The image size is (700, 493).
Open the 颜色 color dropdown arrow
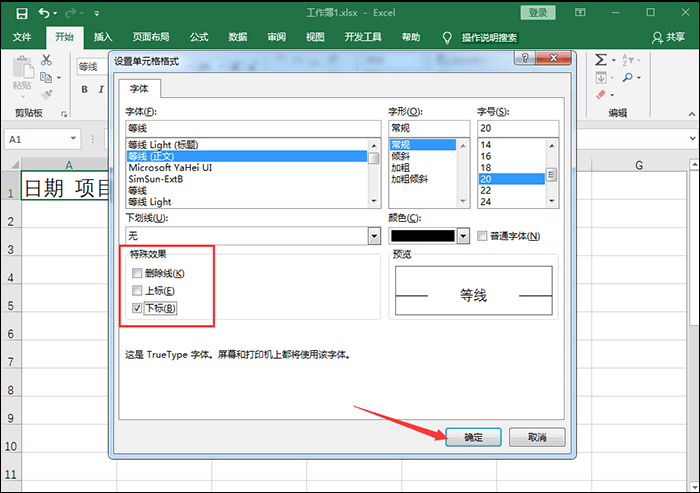(x=463, y=236)
